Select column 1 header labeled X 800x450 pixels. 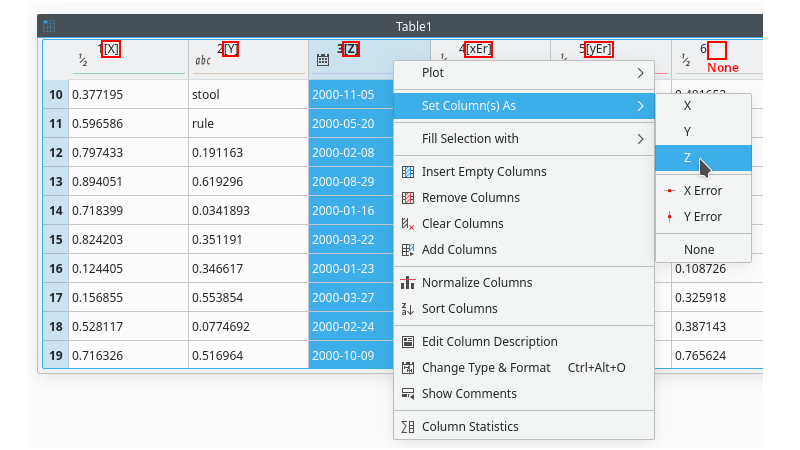110,49
